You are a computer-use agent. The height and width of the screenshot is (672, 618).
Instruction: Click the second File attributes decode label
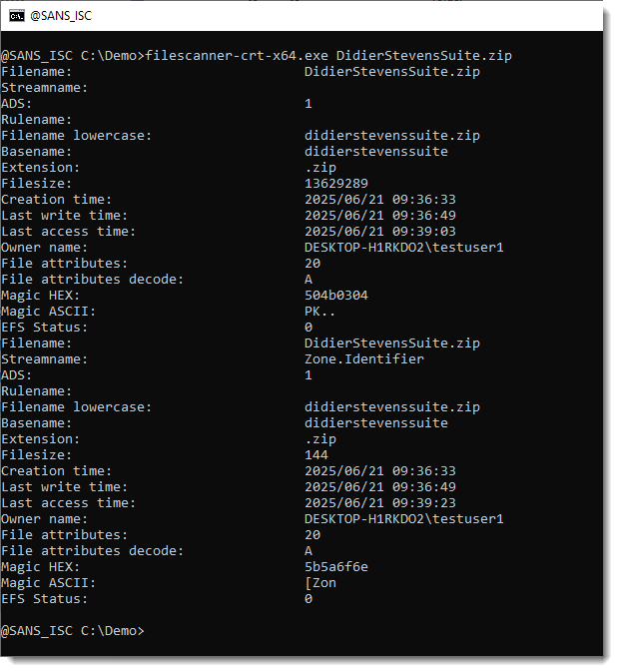pos(92,551)
